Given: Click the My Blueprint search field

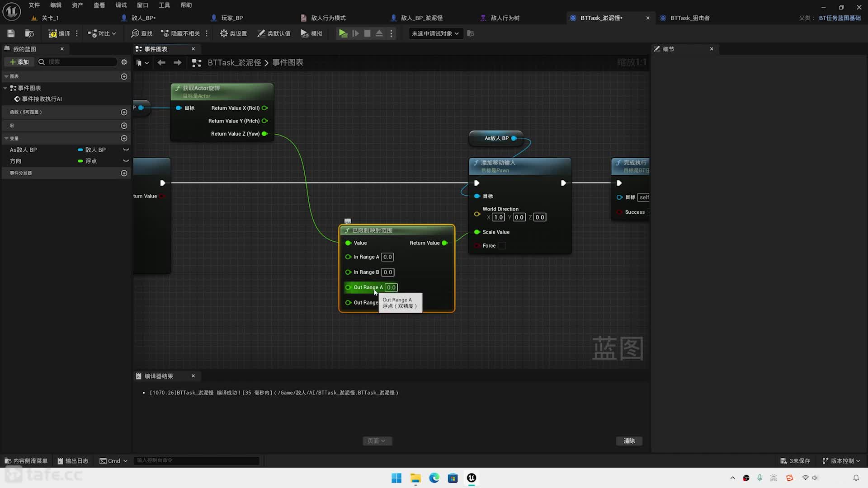Looking at the screenshot, I should [77, 62].
